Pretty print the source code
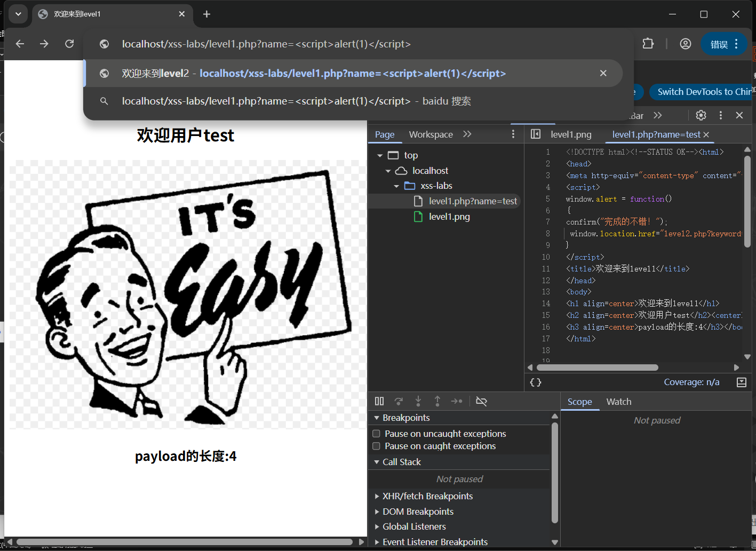Screen dimensions: 756x551 point(536,382)
